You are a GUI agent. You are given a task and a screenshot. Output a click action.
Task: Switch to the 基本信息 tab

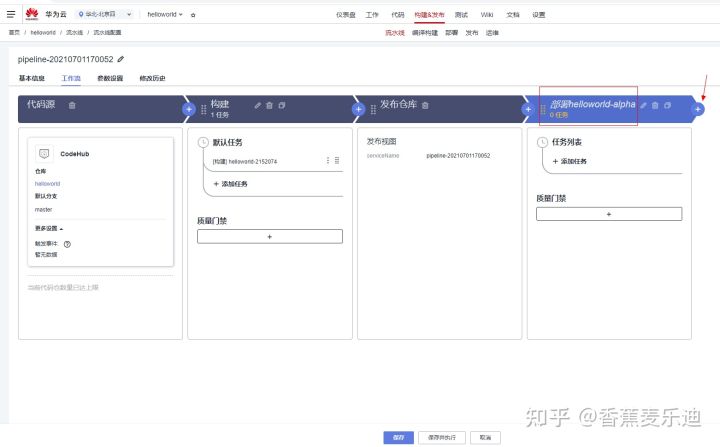(x=32, y=78)
